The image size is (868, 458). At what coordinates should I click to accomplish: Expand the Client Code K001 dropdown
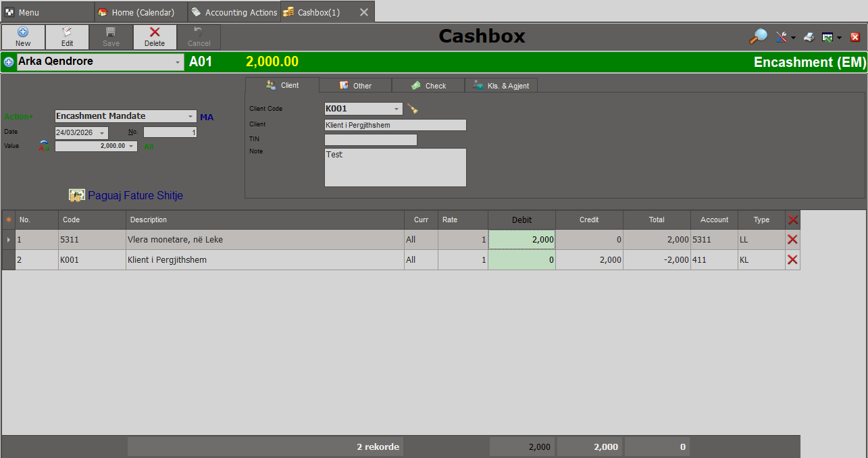397,109
